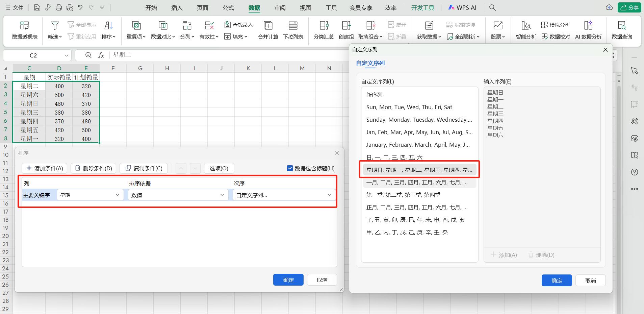Image resolution: width=644 pixels, height=314 pixels.
Task: Switch to the 公式 ribbon tab
Action: [x=228, y=8]
